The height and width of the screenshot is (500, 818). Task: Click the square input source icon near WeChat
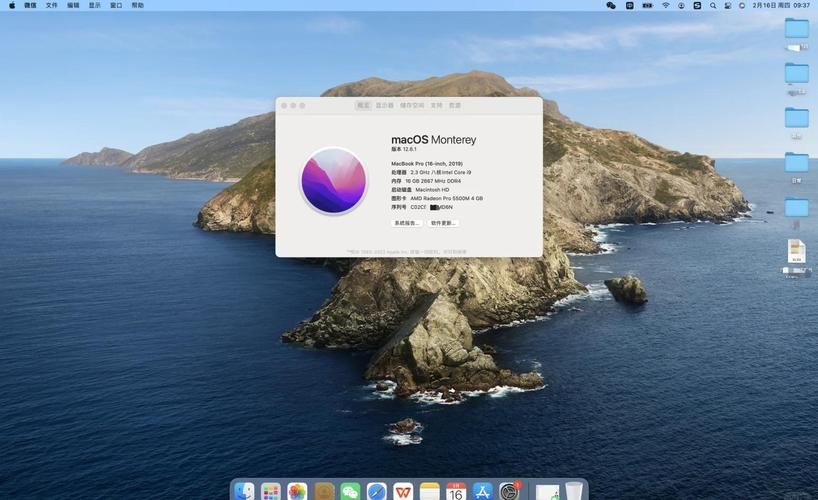(x=630, y=5)
